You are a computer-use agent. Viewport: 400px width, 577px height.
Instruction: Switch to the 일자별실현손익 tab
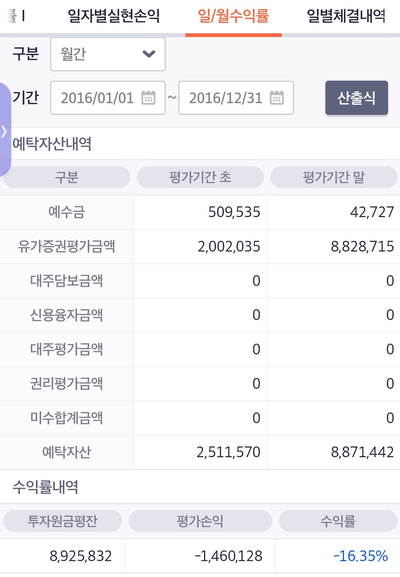click(x=113, y=16)
